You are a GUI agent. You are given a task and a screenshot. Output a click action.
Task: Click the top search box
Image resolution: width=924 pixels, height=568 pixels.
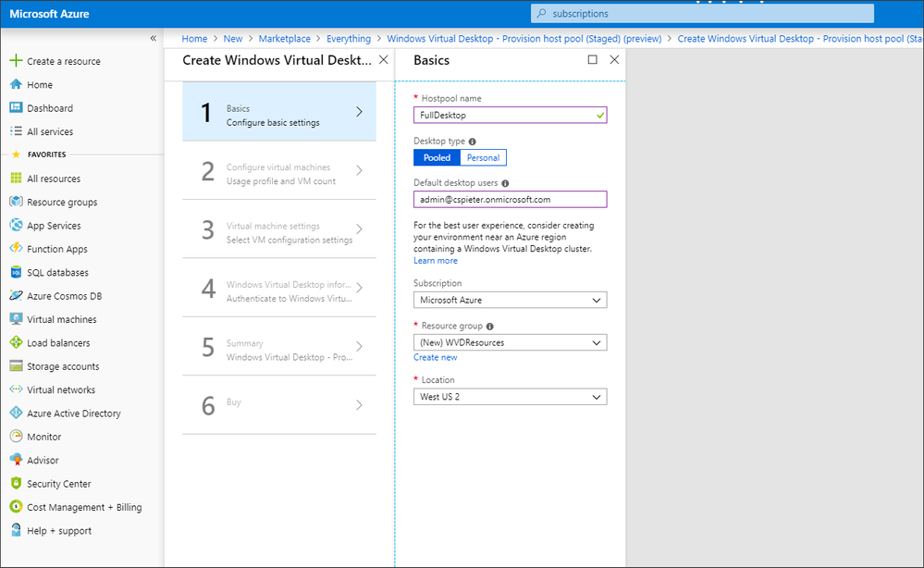point(702,14)
